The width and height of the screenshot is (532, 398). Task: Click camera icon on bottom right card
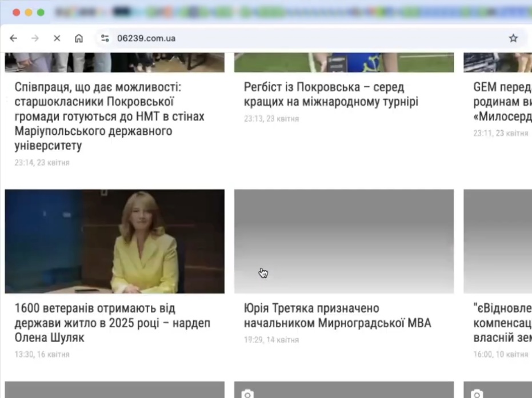click(476, 393)
